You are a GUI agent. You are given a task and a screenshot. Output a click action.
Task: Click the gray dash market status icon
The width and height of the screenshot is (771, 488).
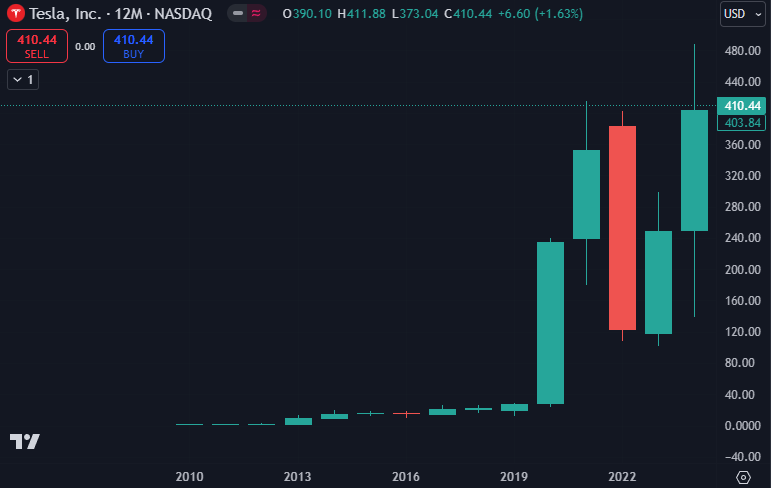tap(238, 13)
